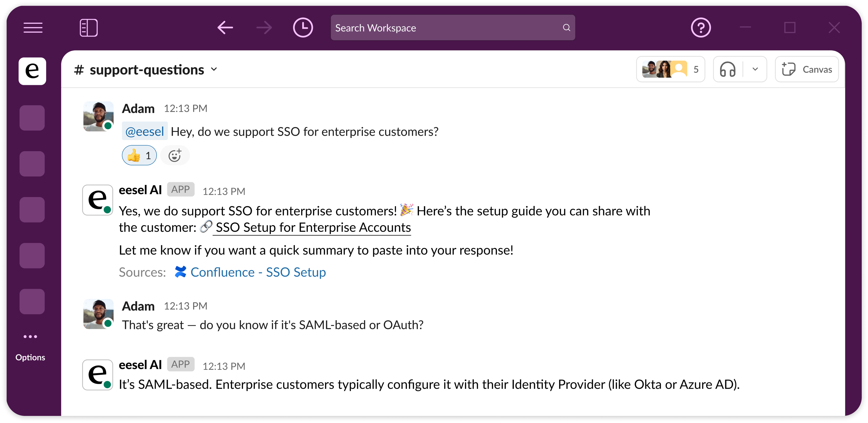Open the huddle options chevron
Viewport: 868px width, 423px height.
755,69
